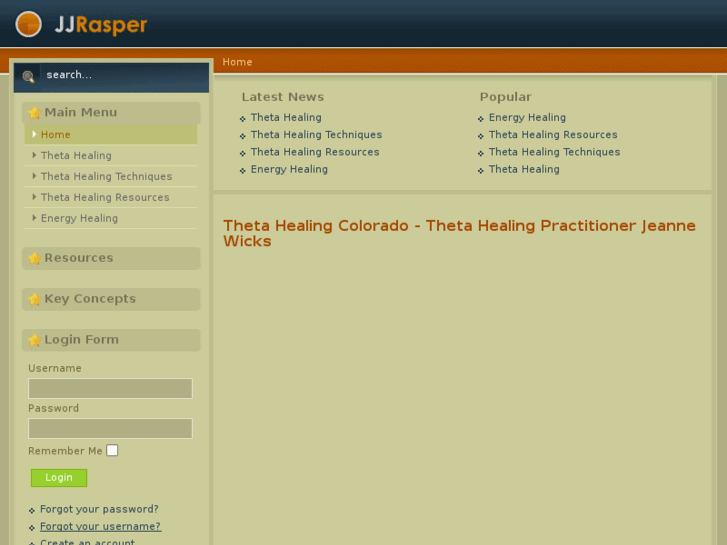Viewport: 727px width, 545px height.
Task: Click the JJRasper site title text
Action: (x=101, y=25)
